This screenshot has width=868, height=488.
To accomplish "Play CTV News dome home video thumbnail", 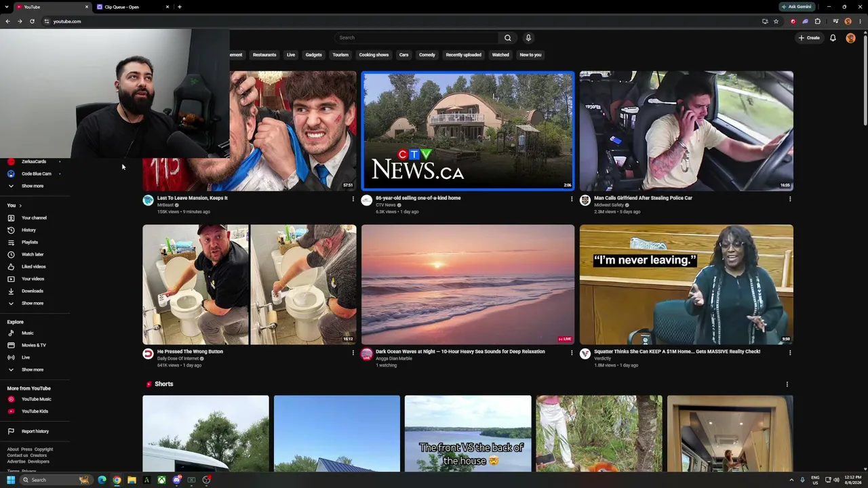I will (468, 131).
